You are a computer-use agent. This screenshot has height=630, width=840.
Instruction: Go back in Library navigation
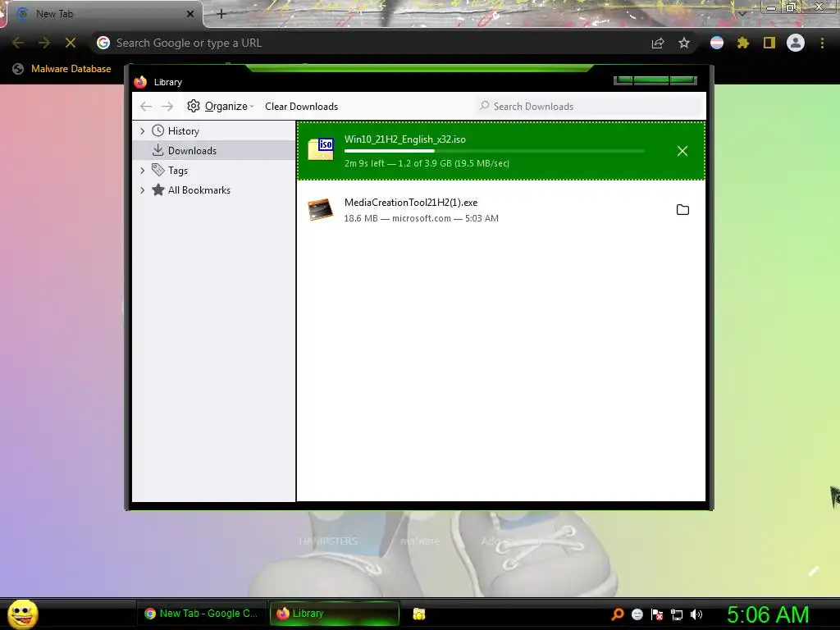(x=146, y=106)
